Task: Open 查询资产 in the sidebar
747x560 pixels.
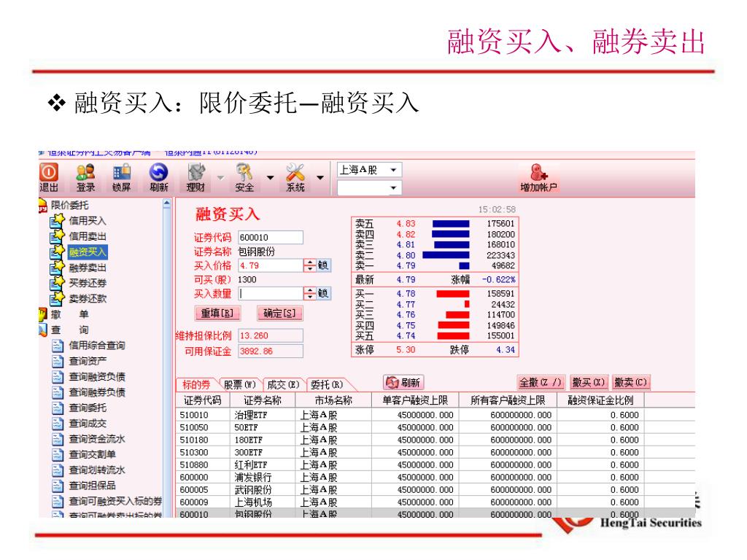Action: [x=88, y=361]
